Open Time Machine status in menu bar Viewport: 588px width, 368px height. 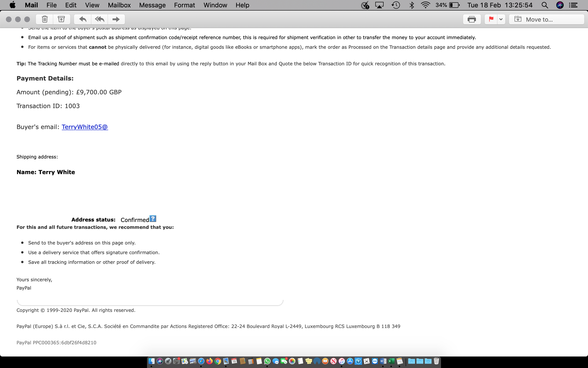396,5
